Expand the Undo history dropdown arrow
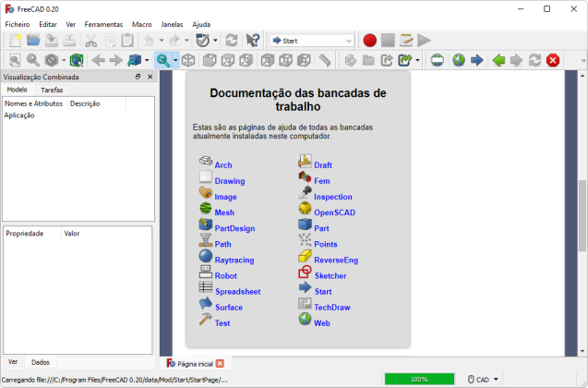Image resolution: width=588 pixels, height=388 pixels. 162,40
